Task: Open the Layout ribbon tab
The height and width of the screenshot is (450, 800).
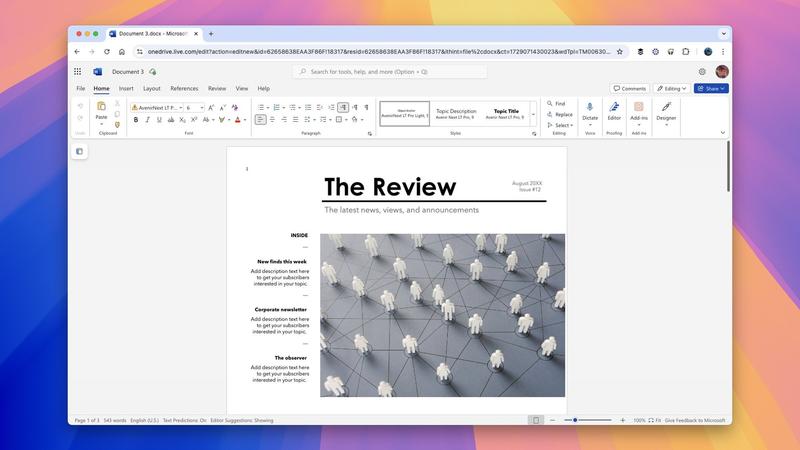Action: [151, 88]
